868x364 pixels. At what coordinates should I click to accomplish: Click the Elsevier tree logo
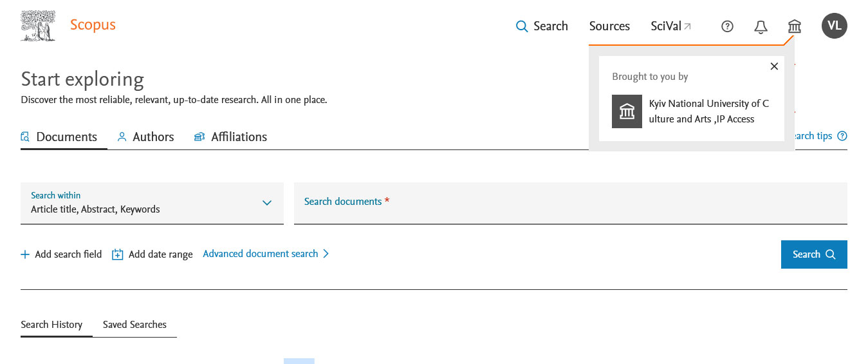point(38,26)
